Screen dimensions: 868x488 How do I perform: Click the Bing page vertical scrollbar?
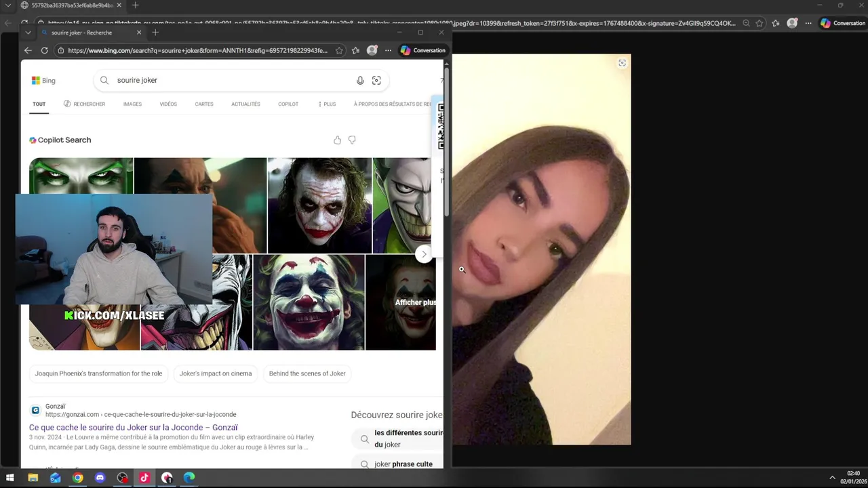pos(446,142)
